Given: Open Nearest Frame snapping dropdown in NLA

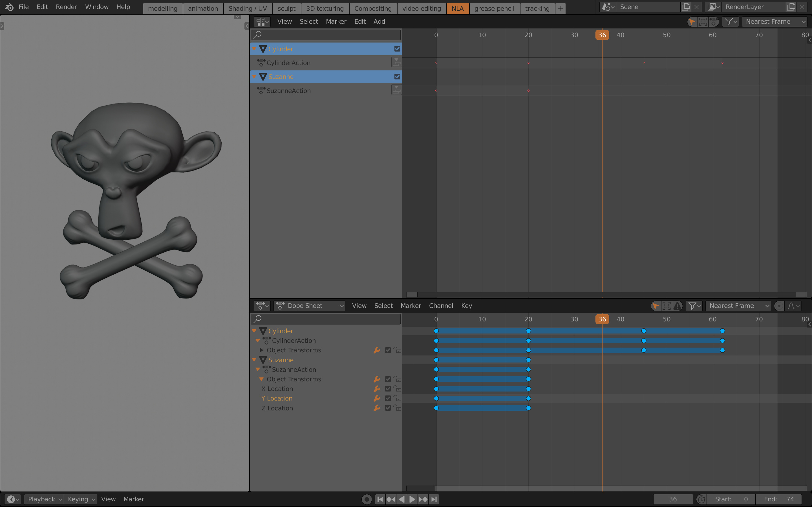Looking at the screenshot, I should (775, 22).
